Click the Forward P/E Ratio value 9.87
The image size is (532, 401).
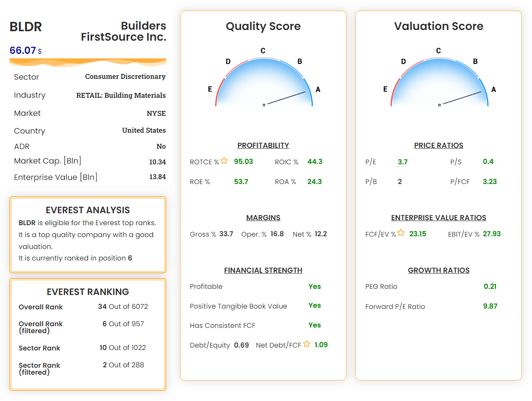tap(490, 306)
